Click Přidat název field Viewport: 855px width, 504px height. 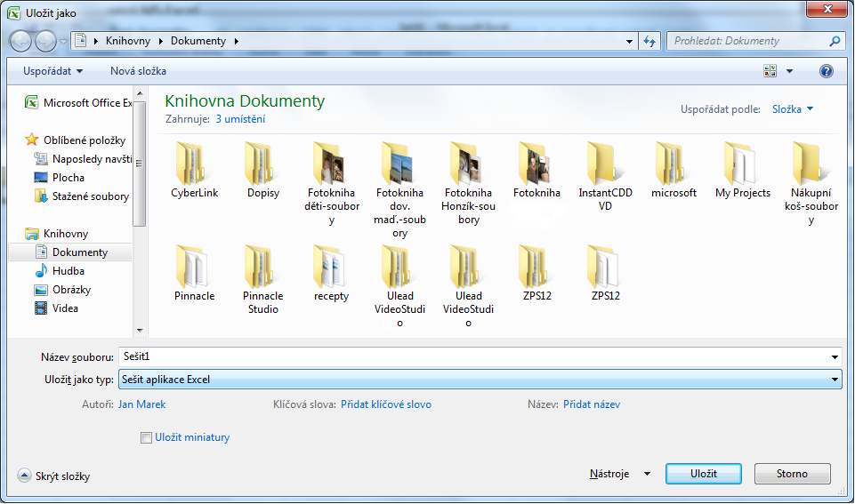click(592, 404)
